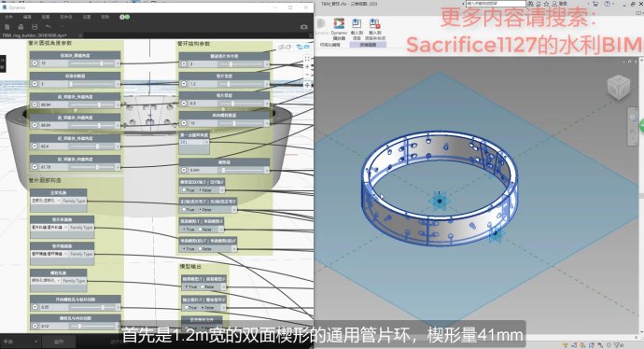
Task: Click the value field showing 0.3
Action: pyautogui.click(x=203, y=104)
